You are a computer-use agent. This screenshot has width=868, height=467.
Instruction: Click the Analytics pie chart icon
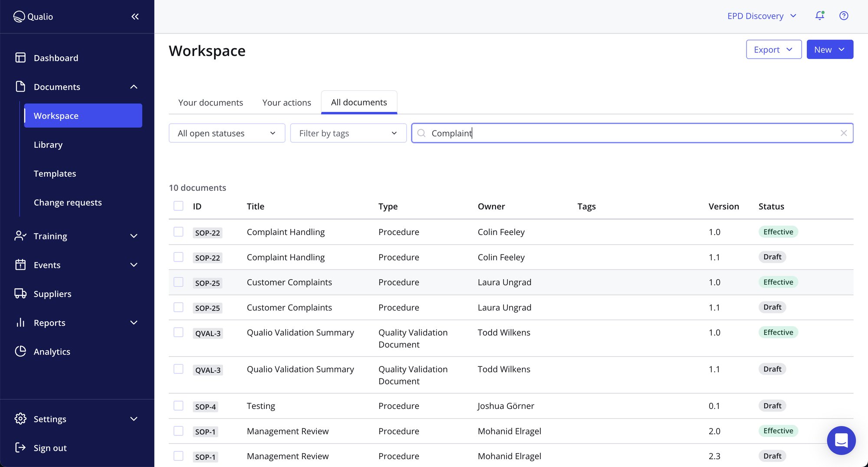(20, 351)
